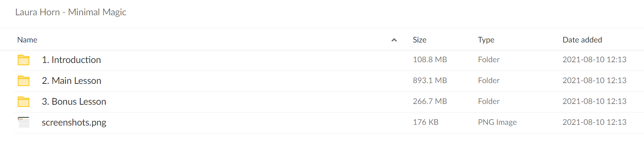The image size is (644, 155).
Task: Open the screenshots.png thumbnail icon
Action: point(23,123)
